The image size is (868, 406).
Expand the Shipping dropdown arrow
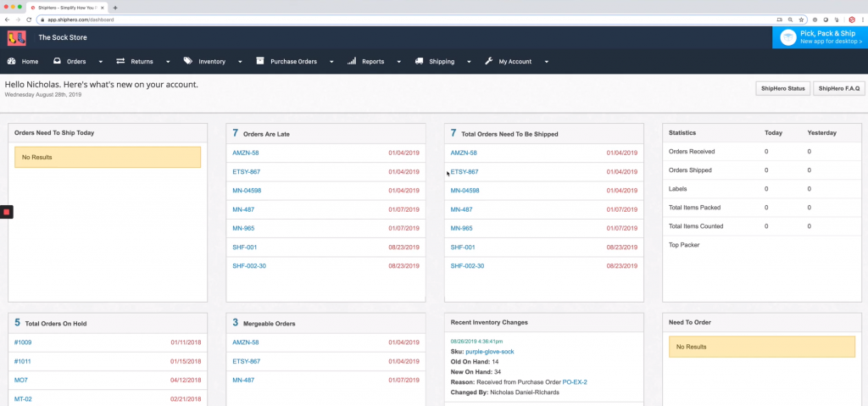(469, 62)
